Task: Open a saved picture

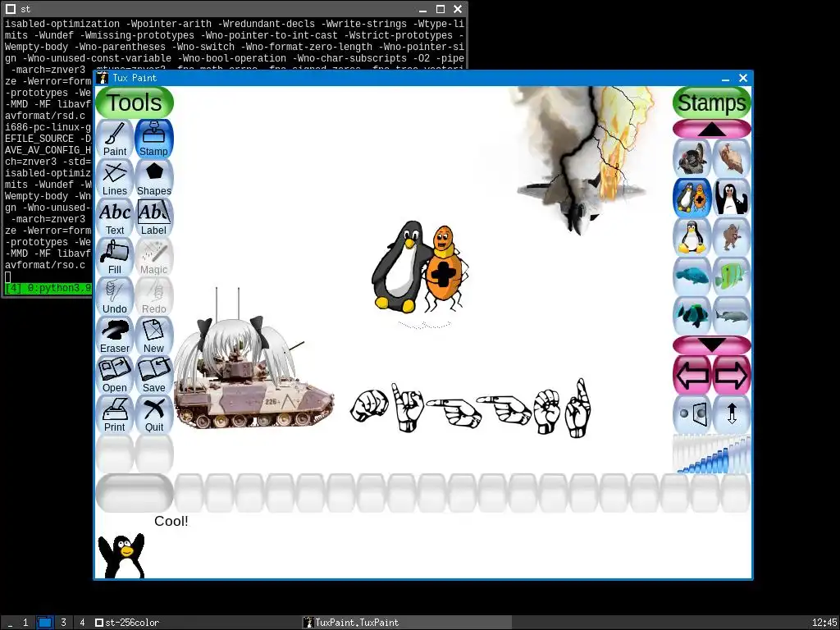Action: tap(115, 375)
